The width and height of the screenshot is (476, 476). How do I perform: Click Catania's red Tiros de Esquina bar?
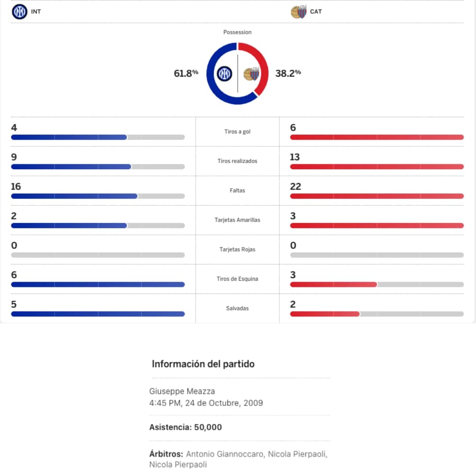point(333,285)
